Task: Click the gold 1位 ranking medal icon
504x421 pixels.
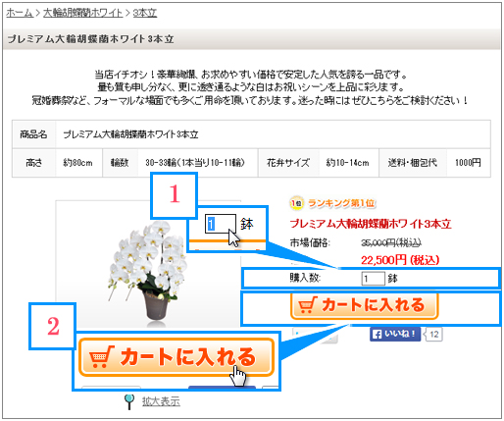Action: pos(297,203)
